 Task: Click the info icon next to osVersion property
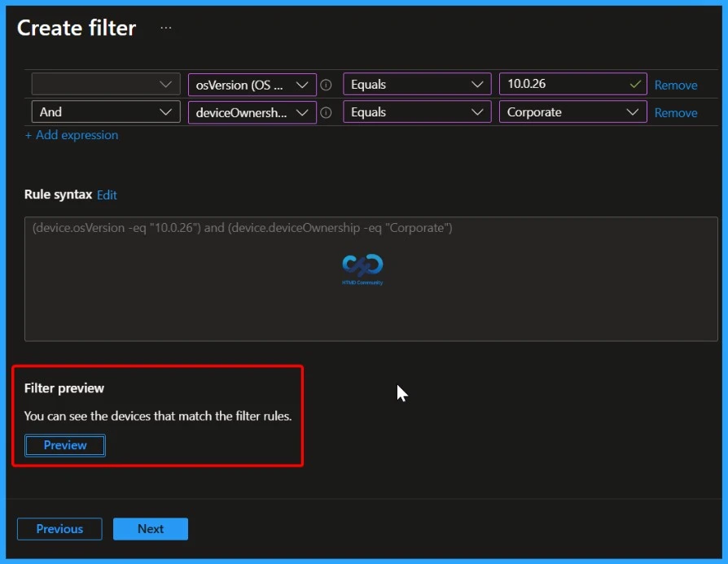point(326,84)
